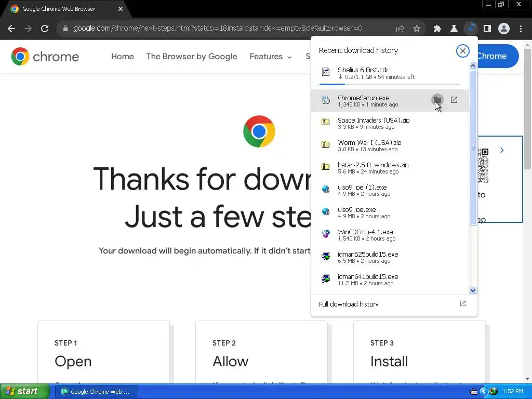Click the Sibelius download progress bar
The image size is (532, 399).
point(390,84)
